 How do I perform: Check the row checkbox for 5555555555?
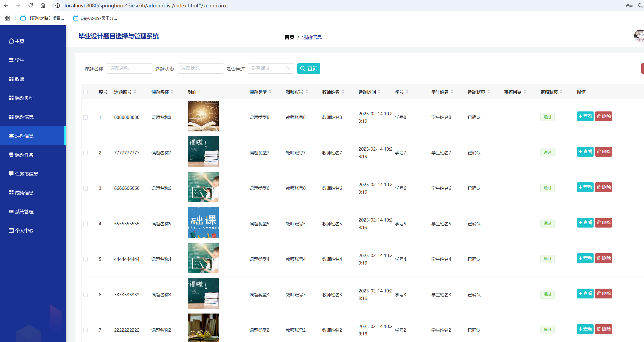pyautogui.click(x=86, y=224)
